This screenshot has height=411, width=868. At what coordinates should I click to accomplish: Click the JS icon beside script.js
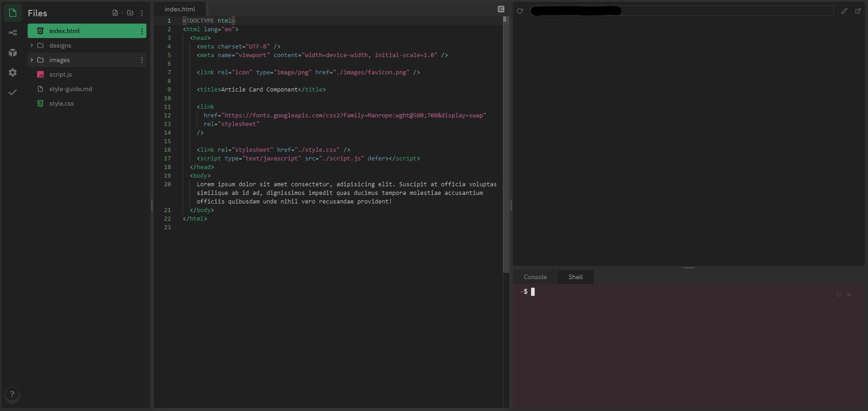pyautogui.click(x=40, y=74)
